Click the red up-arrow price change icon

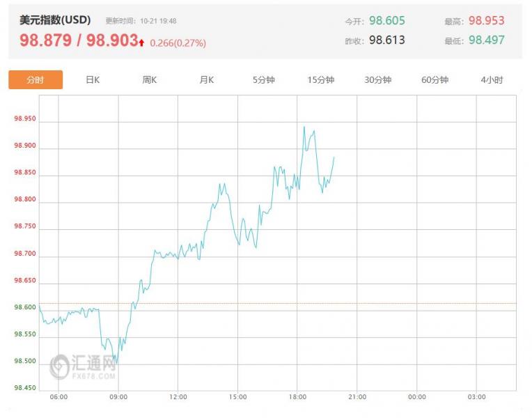[x=142, y=42]
